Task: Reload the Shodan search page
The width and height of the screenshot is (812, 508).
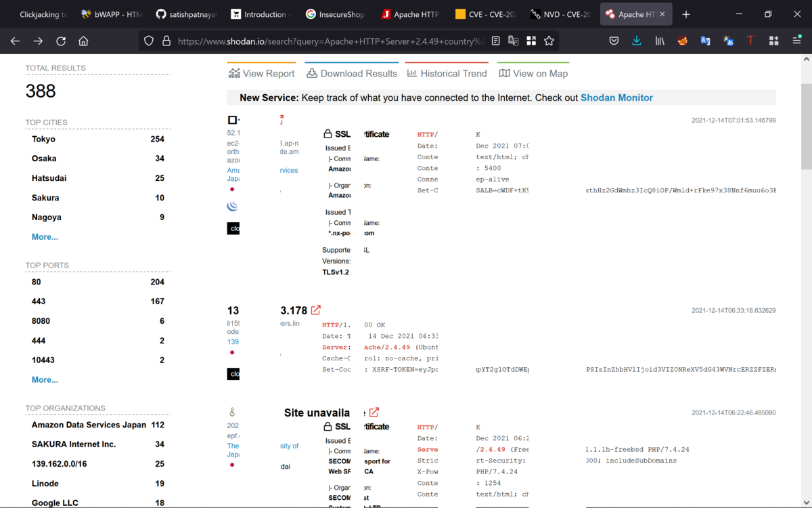Action: pos(61,41)
